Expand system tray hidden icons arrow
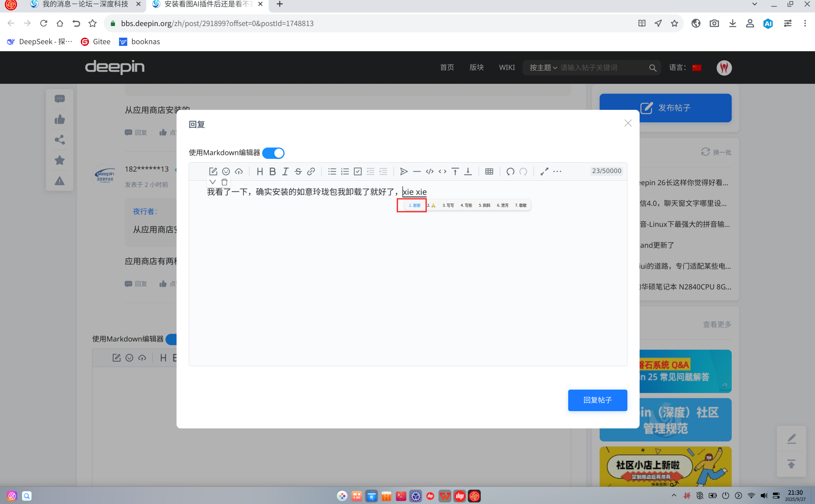Screen dimensions: 815x504 (674, 495)
